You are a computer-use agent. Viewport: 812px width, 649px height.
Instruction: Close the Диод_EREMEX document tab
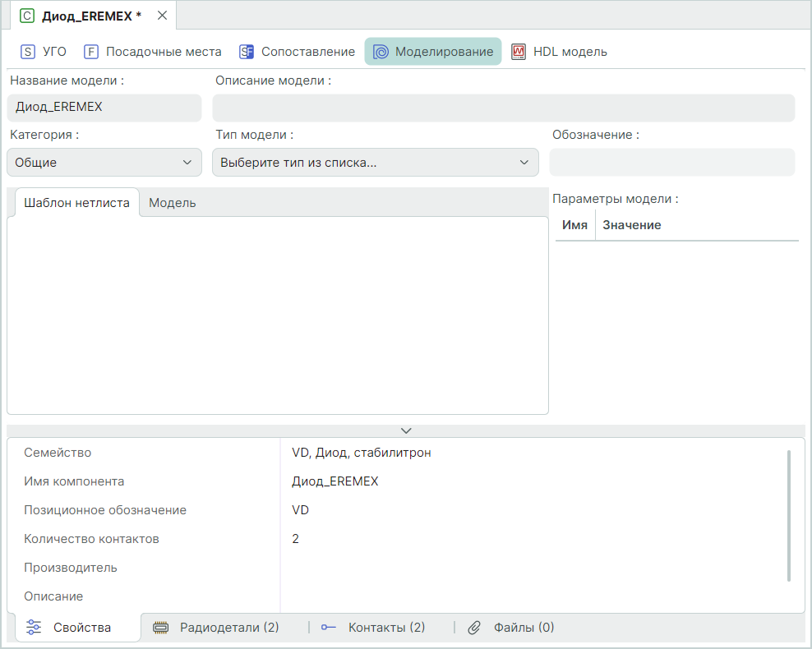coord(162,16)
